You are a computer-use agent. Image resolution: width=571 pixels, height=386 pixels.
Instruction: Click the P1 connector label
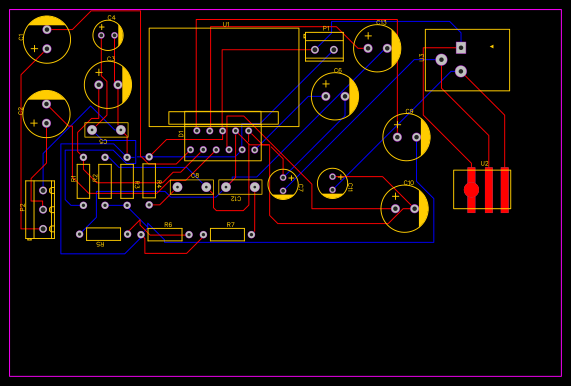point(326,28)
